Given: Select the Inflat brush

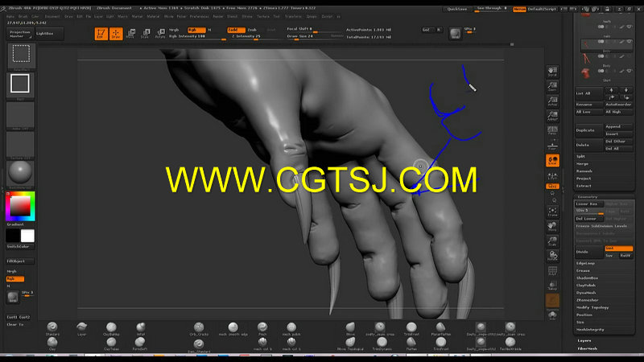Looking at the screenshot, I should pyautogui.click(x=140, y=329).
